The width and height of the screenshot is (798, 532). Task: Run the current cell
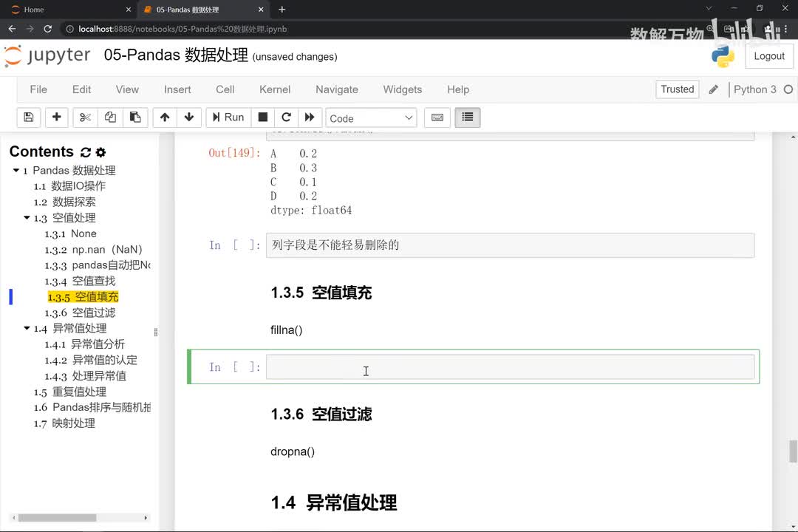[228, 117]
